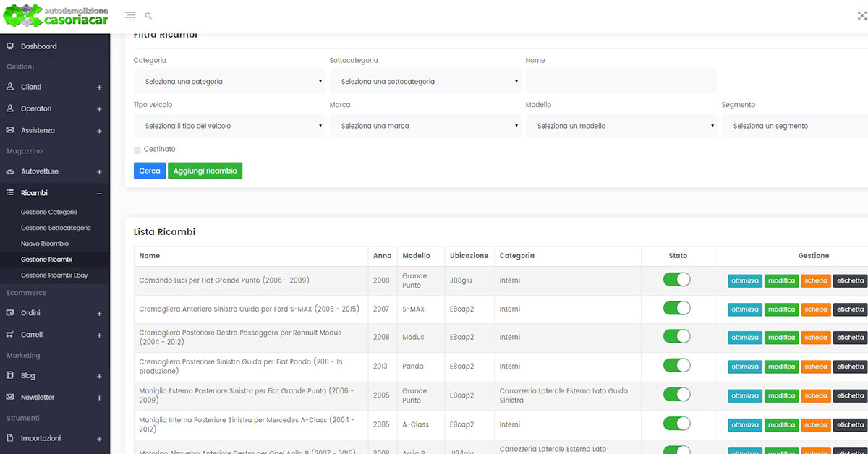Open the Segmento dropdown

point(795,126)
